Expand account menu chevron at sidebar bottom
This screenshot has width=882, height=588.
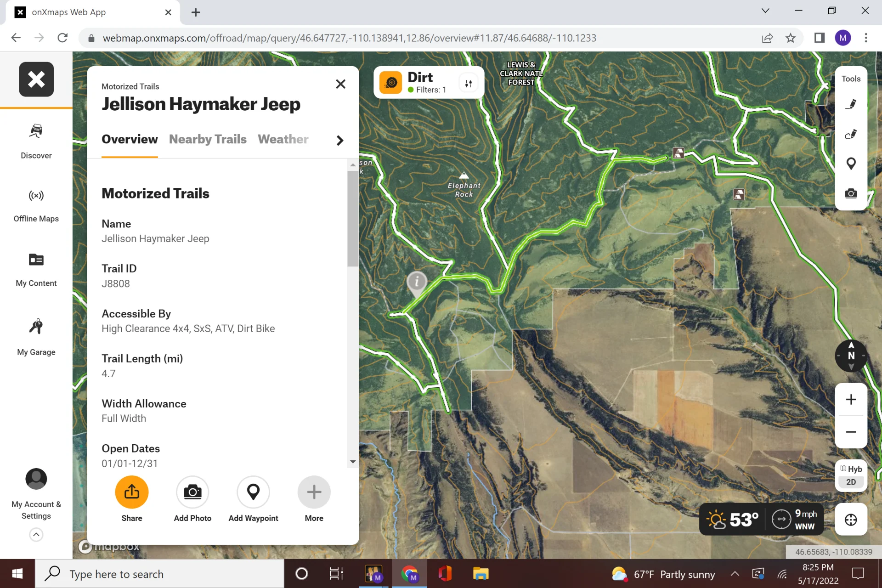pos(36,535)
